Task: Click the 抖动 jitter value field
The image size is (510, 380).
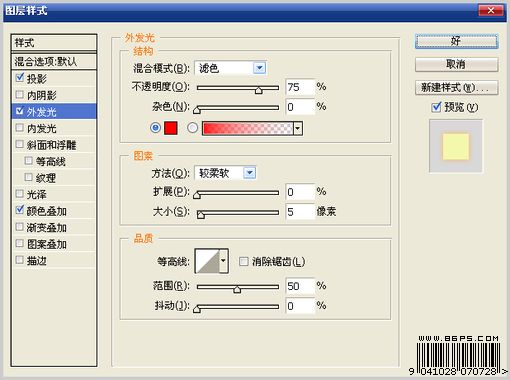Action: tap(300, 306)
